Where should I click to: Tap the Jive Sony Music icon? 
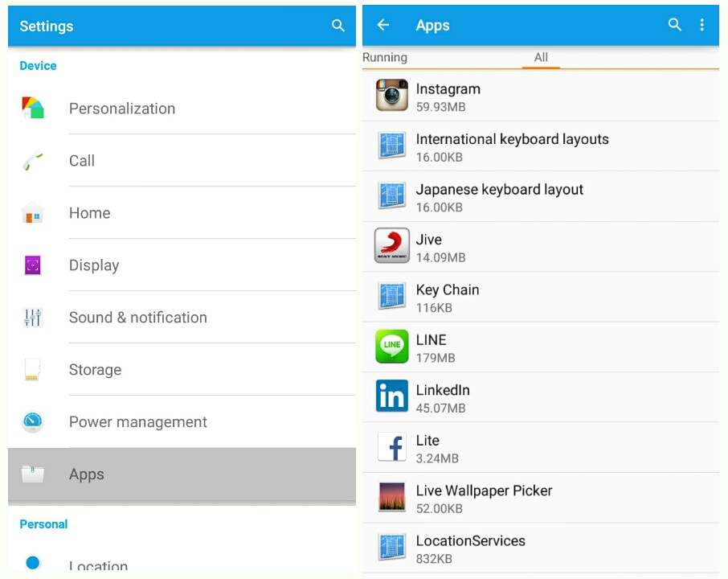click(x=392, y=245)
